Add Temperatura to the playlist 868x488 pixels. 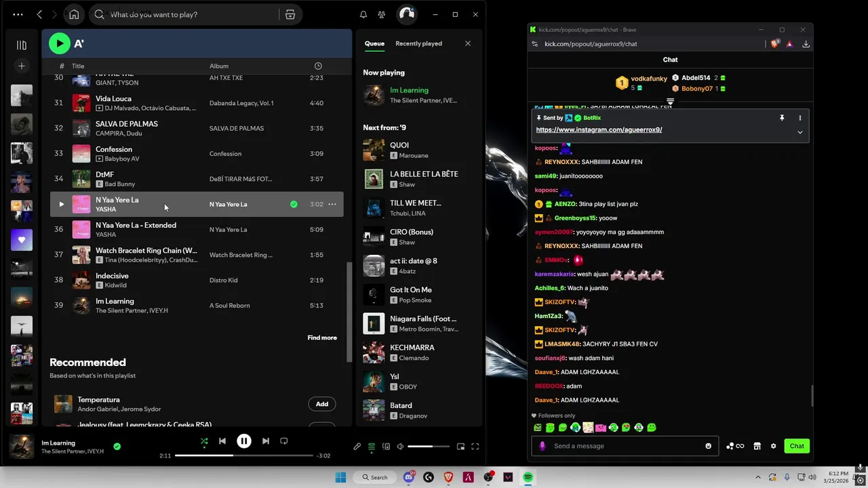[x=322, y=404]
